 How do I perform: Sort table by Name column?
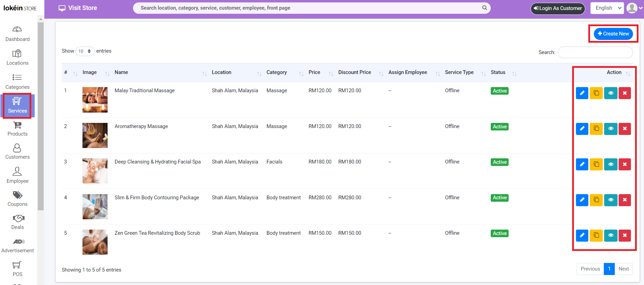point(160,72)
